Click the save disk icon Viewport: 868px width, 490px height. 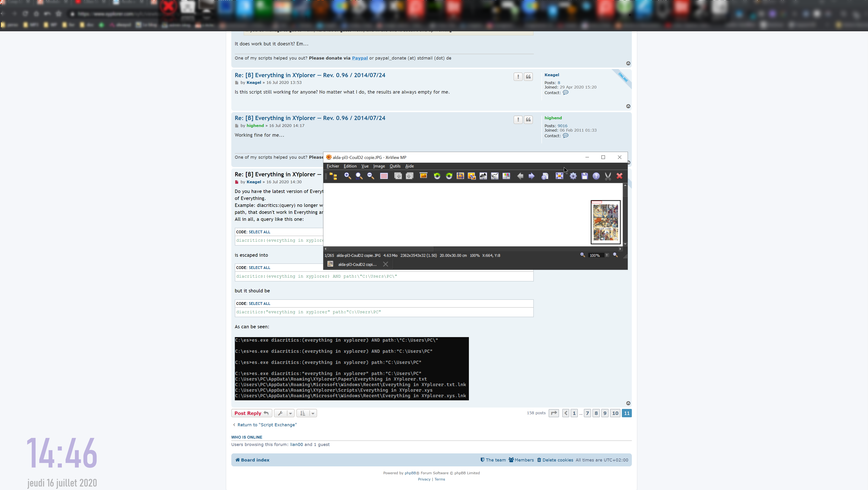(585, 176)
